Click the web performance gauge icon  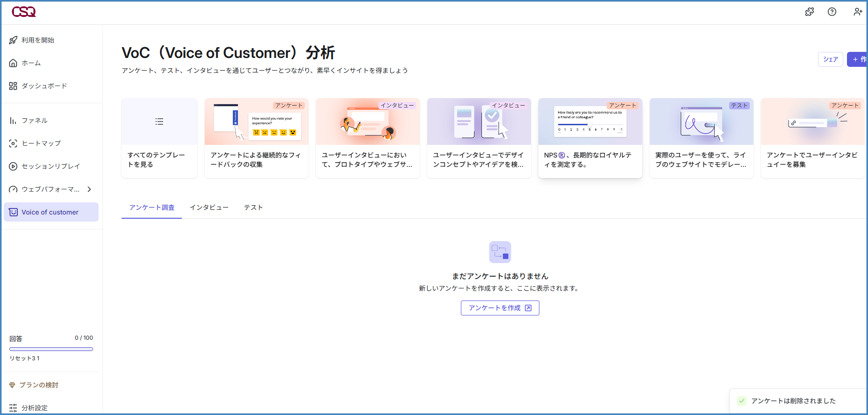coord(13,189)
